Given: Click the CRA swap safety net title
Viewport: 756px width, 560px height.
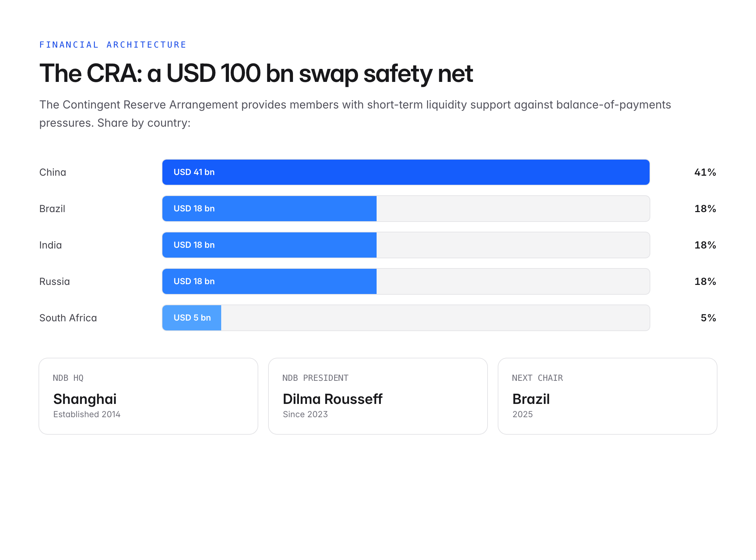Looking at the screenshot, I should pyautogui.click(x=256, y=73).
